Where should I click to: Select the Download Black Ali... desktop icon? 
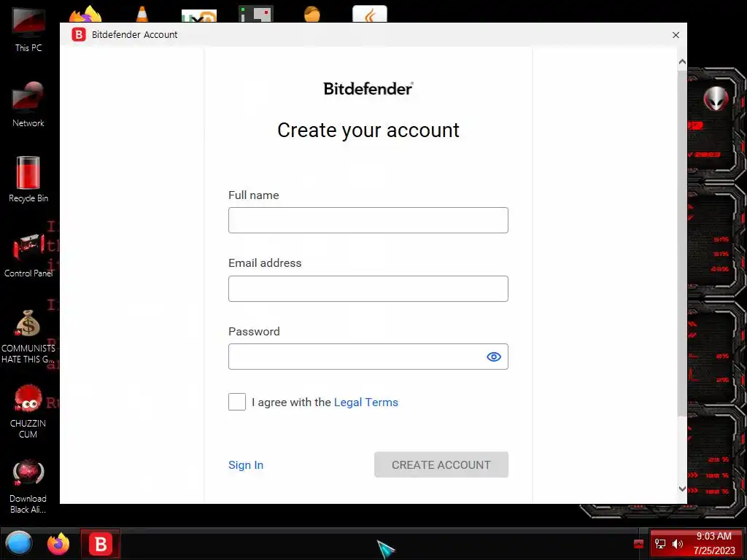coord(28,486)
